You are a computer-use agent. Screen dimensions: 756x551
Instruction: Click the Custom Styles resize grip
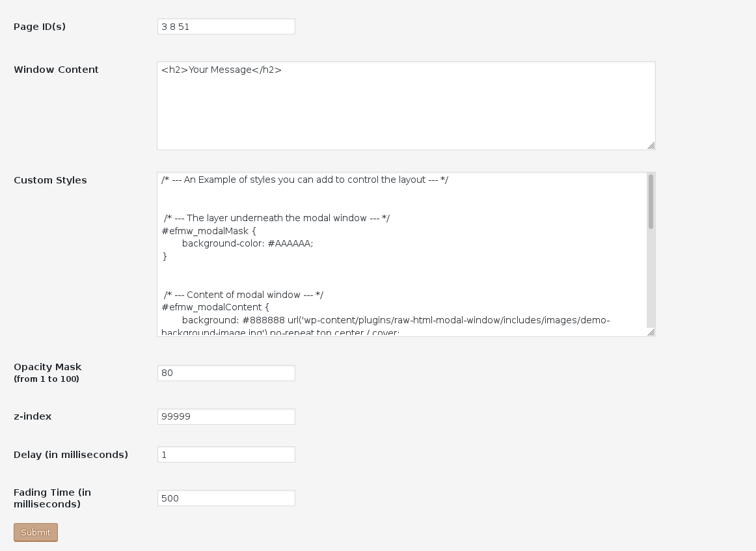pyautogui.click(x=651, y=332)
